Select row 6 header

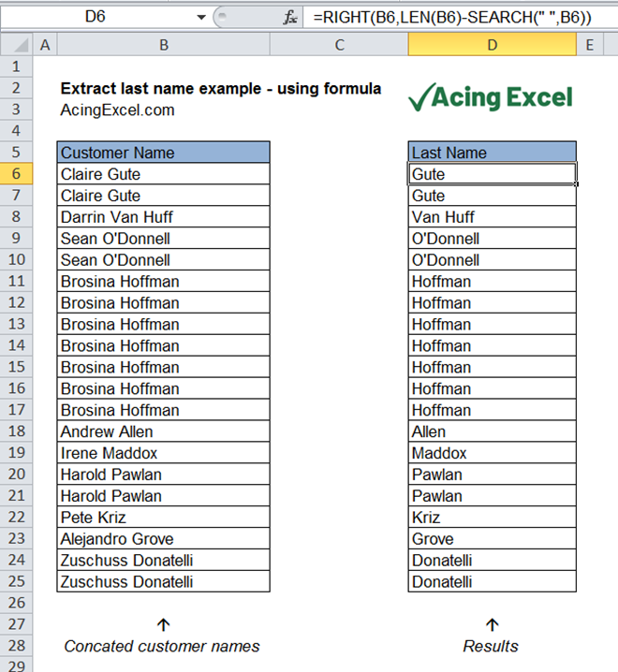coord(16,173)
